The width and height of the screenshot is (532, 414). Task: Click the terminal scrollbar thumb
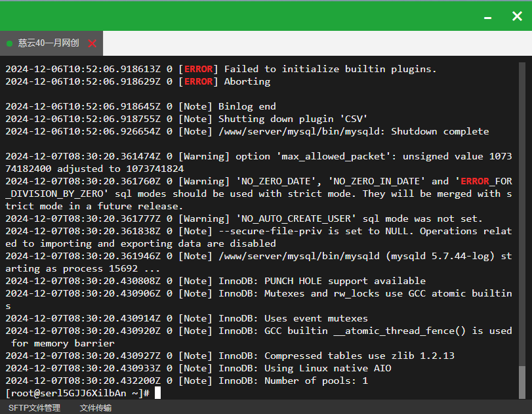[x=522, y=383]
